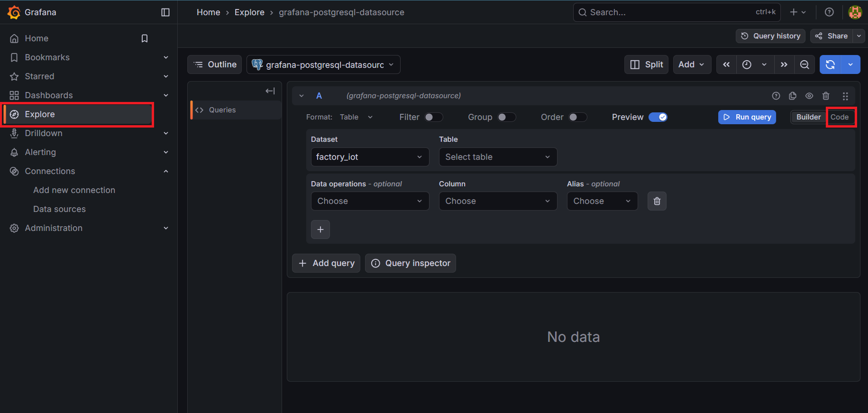Open the time picker clock icon
The width and height of the screenshot is (868, 413).
(x=747, y=64)
